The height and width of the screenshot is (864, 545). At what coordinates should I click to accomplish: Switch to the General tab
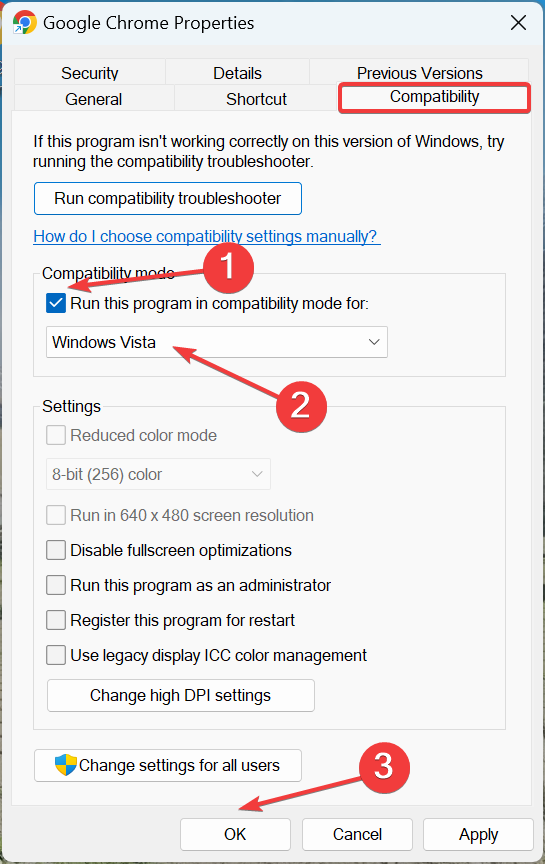click(x=94, y=99)
